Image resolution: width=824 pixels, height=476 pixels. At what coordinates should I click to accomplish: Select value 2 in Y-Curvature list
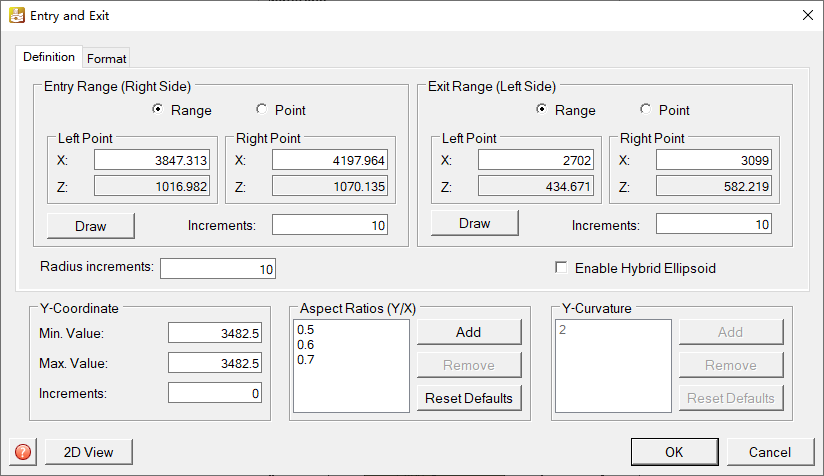click(562, 329)
